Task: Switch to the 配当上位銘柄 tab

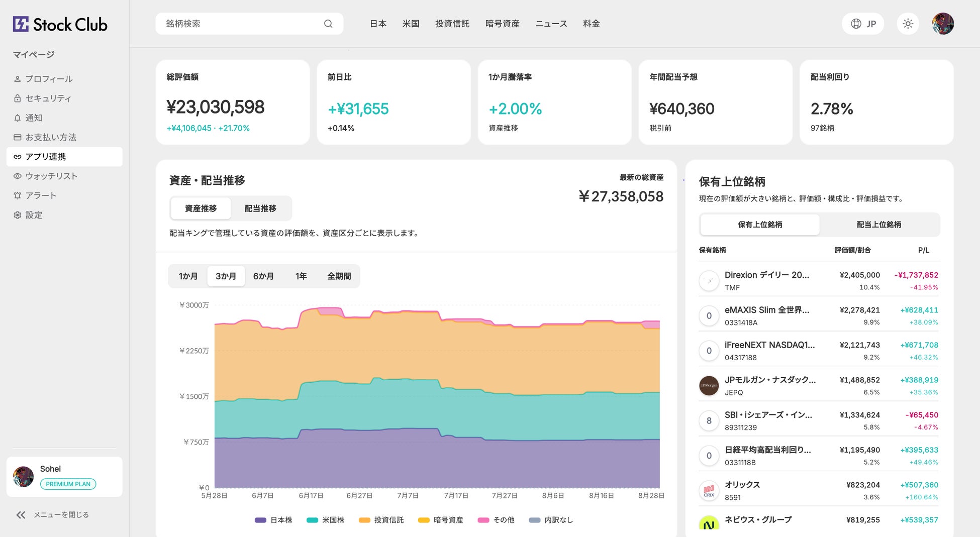Action: pos(879,225)
